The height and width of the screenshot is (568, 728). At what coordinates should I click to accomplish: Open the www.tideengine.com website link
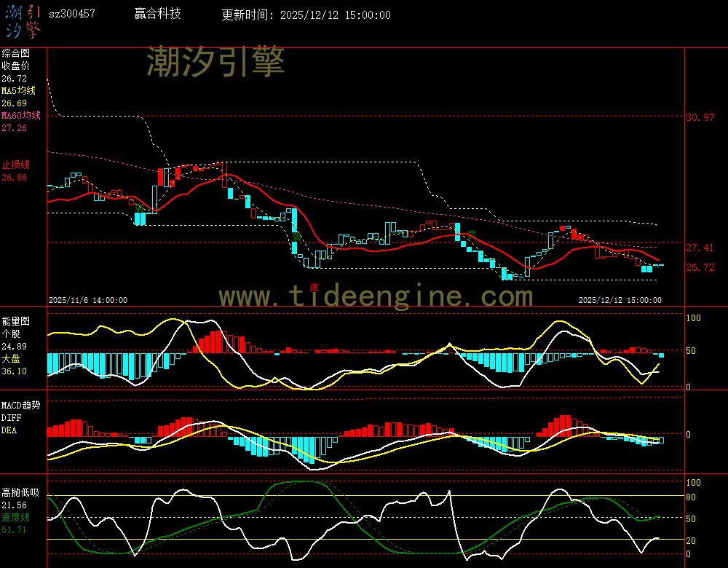[376, 296]
